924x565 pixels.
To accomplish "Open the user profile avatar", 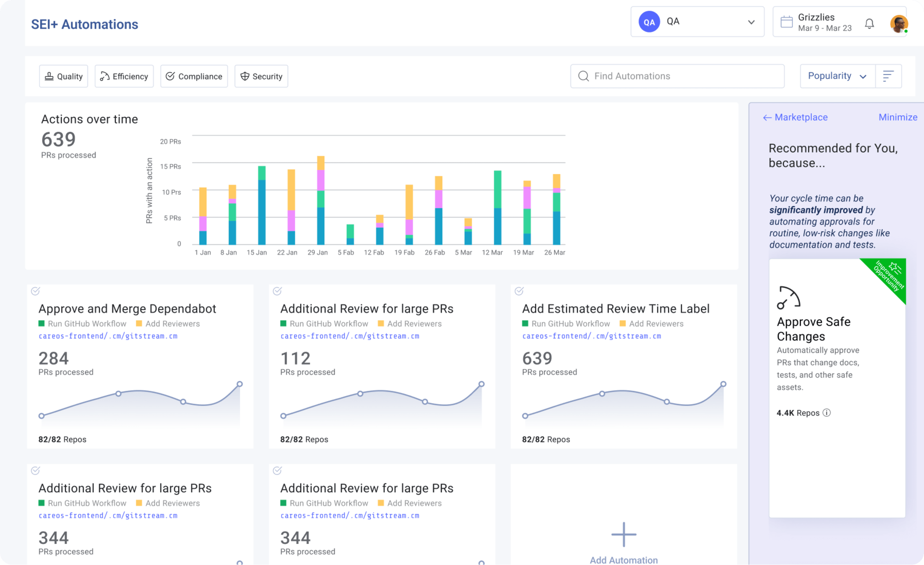I will pos(899,24).
